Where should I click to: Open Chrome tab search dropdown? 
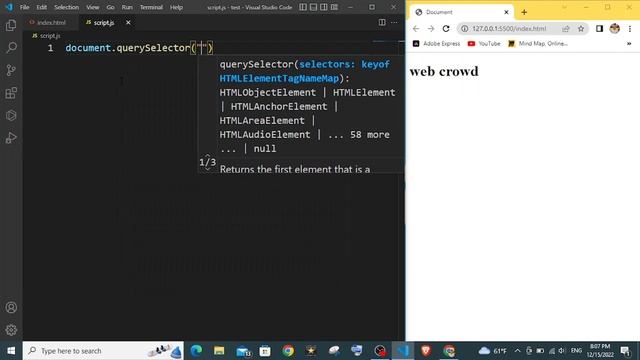[x=564, y=7]
